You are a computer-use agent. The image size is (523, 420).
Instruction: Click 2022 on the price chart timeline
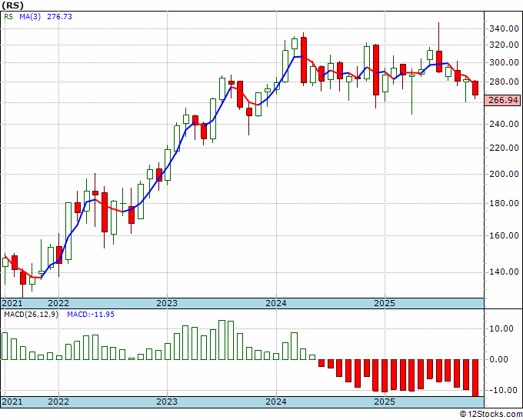(x=58, y=303)
